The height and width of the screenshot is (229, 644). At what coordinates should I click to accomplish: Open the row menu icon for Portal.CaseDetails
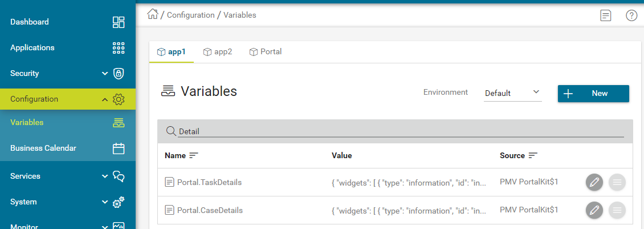click(617, 210)
